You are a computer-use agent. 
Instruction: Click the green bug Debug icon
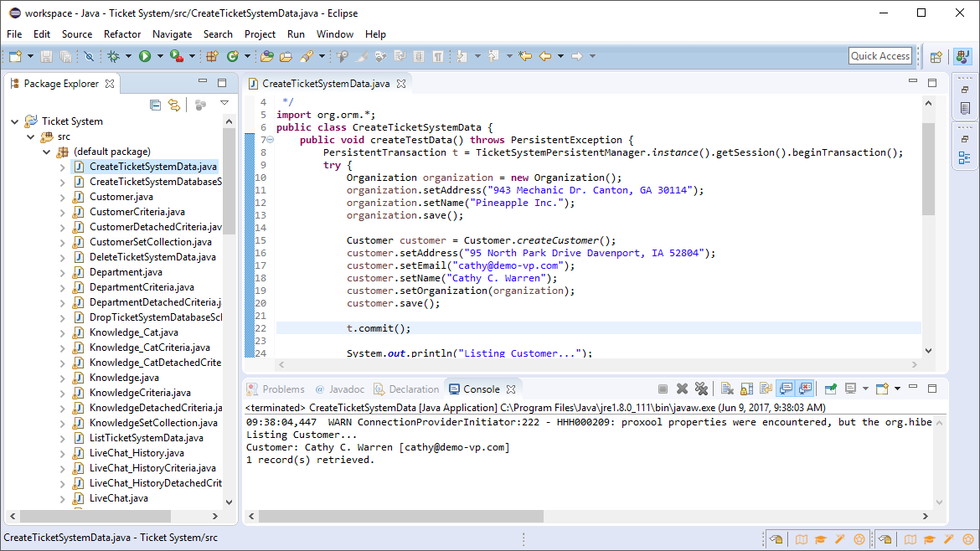pyautogui.click(x=113, y=56)
